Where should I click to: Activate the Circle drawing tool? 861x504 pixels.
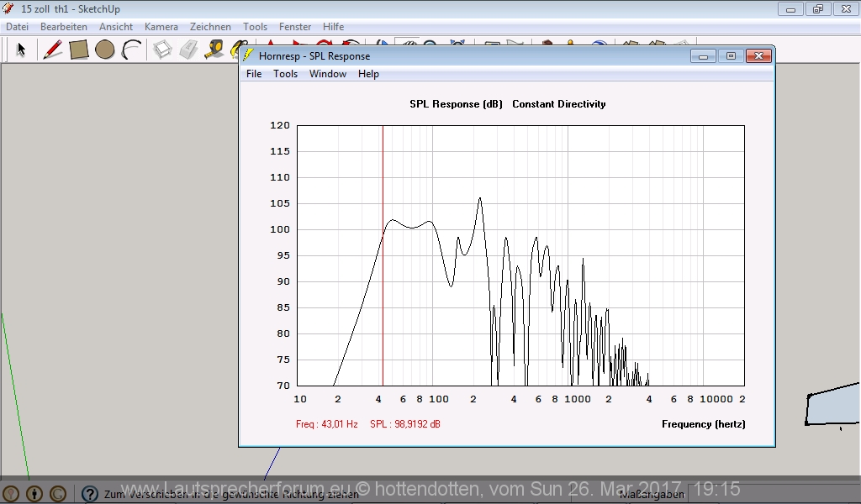point(104,50)
